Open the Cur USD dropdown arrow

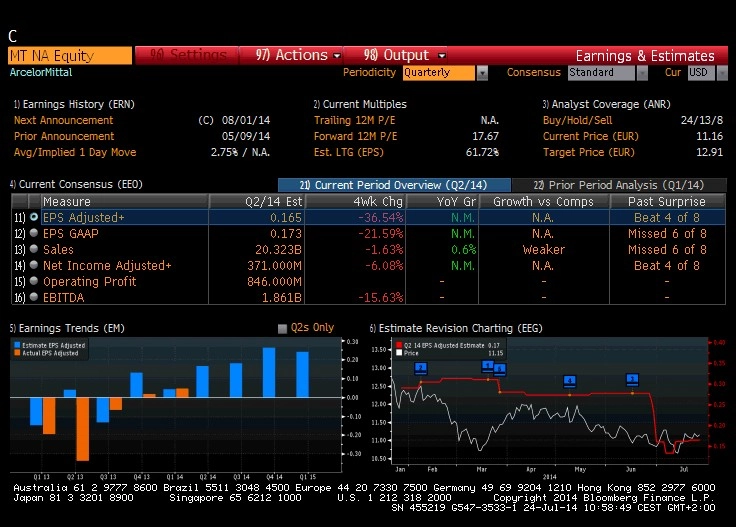point(722,73)
